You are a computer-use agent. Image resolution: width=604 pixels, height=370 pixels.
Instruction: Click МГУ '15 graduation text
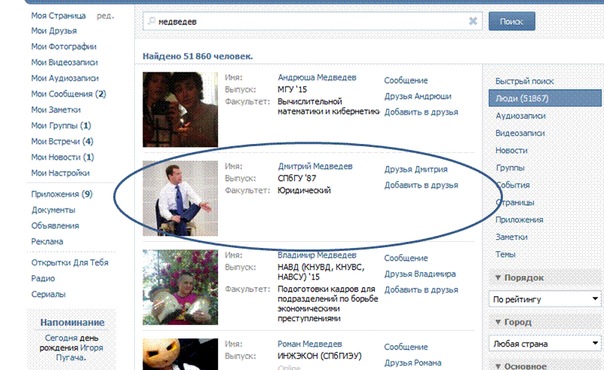pos(292,89)
